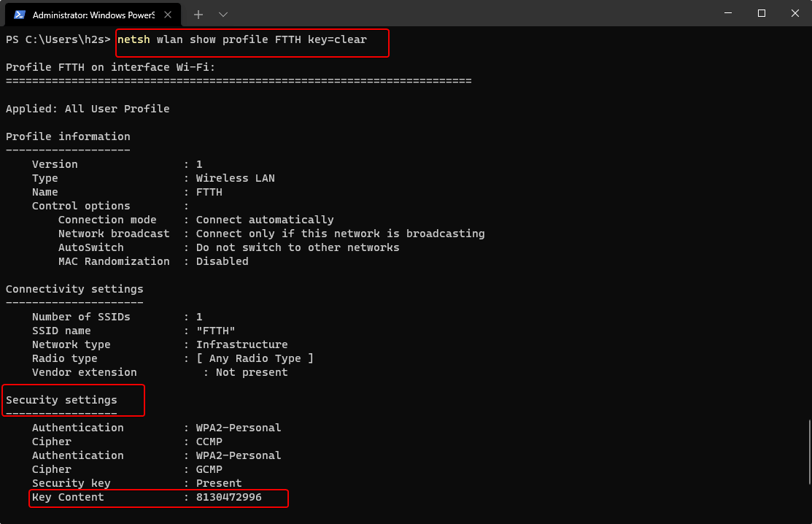Click the Applied: All User Profile line
Viewport: 812px width, 524px height.
(88, 108)
